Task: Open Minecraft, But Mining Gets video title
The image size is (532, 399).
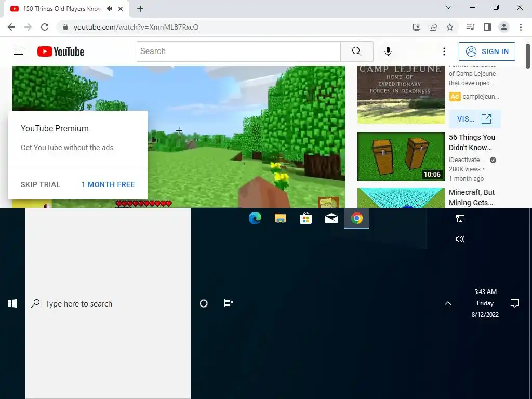Action: click(x=472, y=197)
